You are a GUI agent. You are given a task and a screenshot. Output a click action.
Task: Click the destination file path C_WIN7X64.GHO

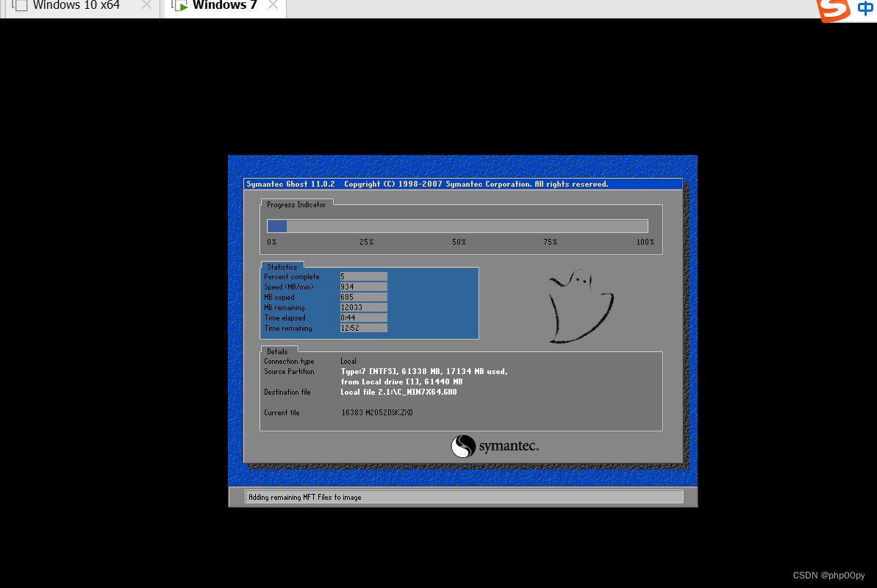398,392
